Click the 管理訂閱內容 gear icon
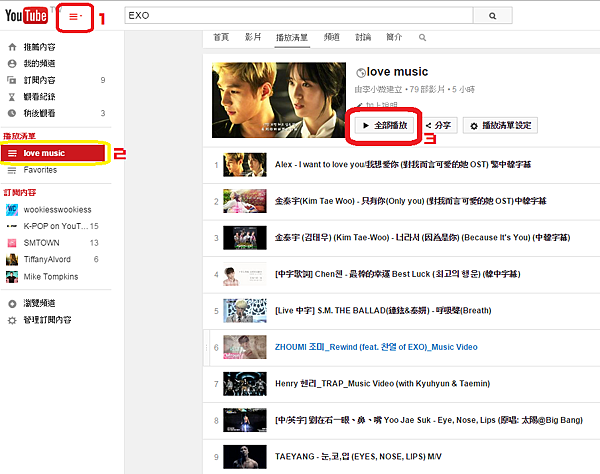This screenshot has height=474, width=600. point(12,320)
